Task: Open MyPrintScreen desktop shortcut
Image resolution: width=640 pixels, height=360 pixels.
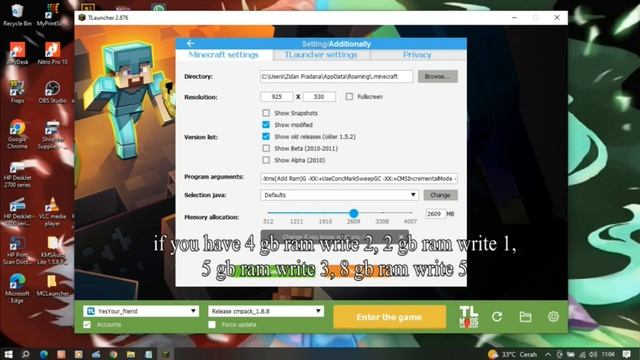Action: 52,15
